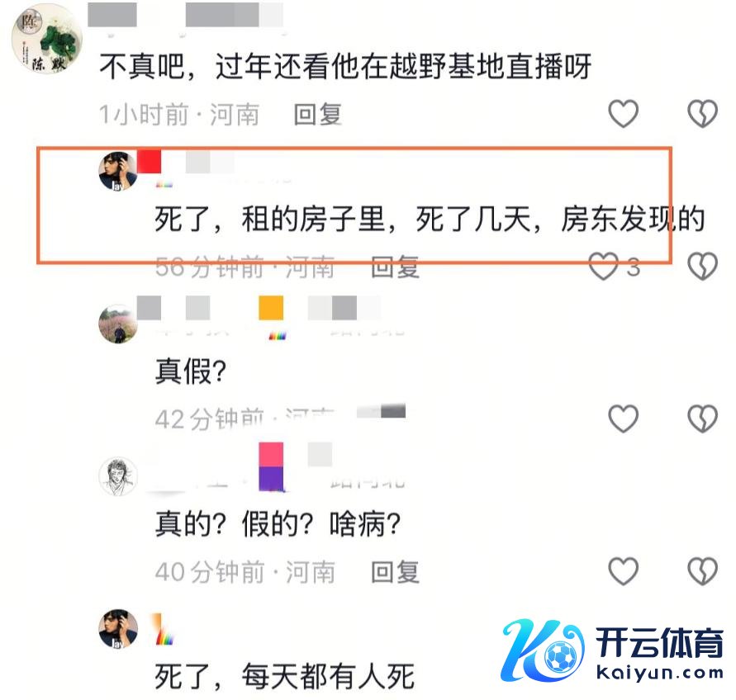This screenshot has width=736, height=700.
Task: Reply to the 1小时前 comment
Action: pos(318,114)
